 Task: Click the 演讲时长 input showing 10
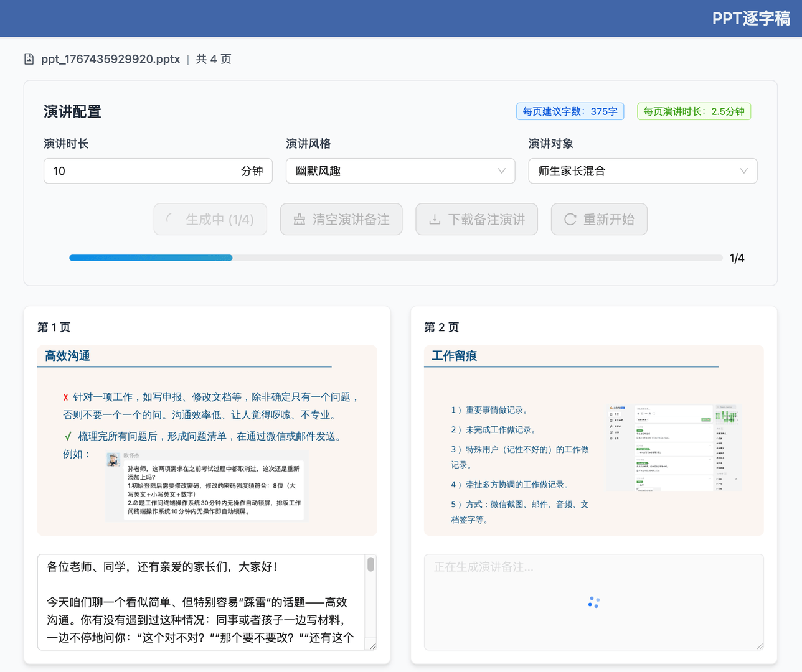[x=158, y=170]
